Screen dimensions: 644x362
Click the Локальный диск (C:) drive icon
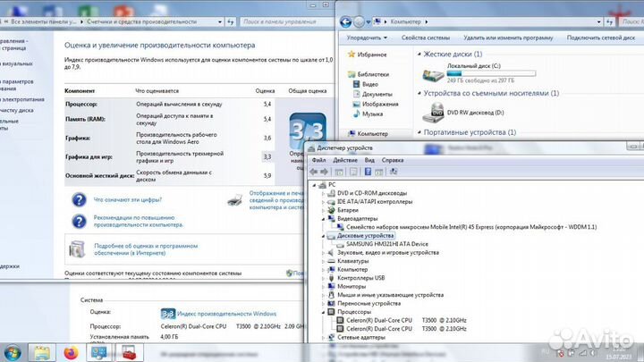tap(433, 75)
